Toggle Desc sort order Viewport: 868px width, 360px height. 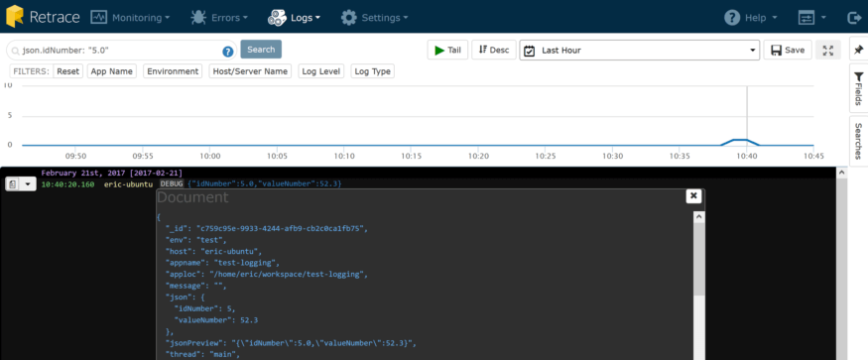click(494, 50)
